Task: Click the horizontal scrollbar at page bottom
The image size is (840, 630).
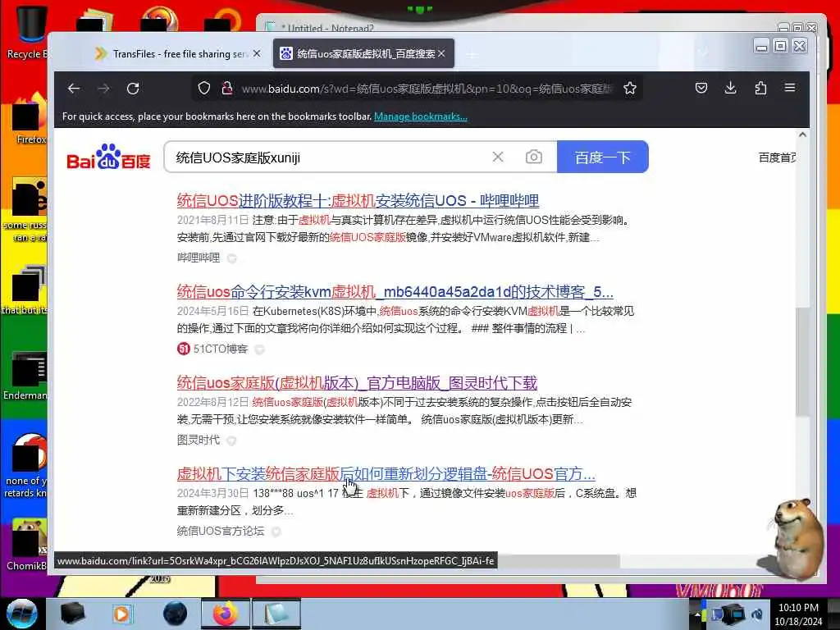Action: (557, 561)
